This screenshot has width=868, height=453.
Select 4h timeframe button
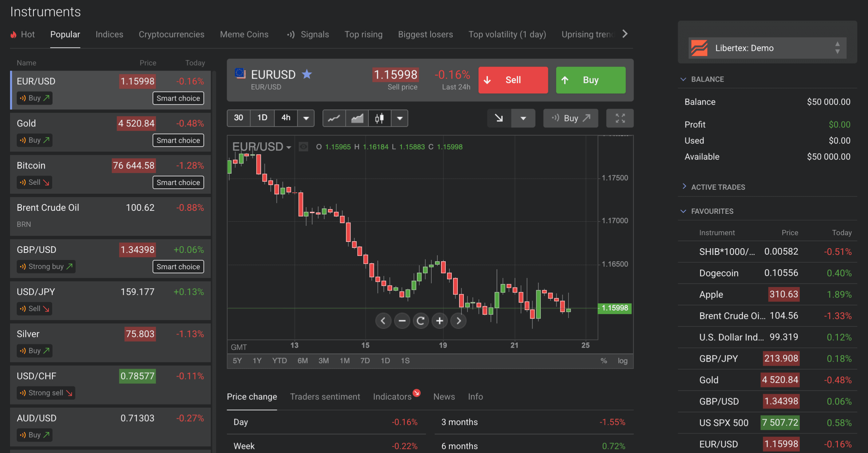pyautogui.click(x=286, y=118)
